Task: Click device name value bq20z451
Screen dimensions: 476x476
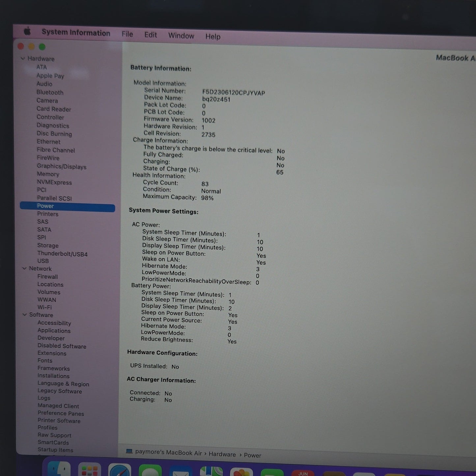Action: click(x=216, y=99)
